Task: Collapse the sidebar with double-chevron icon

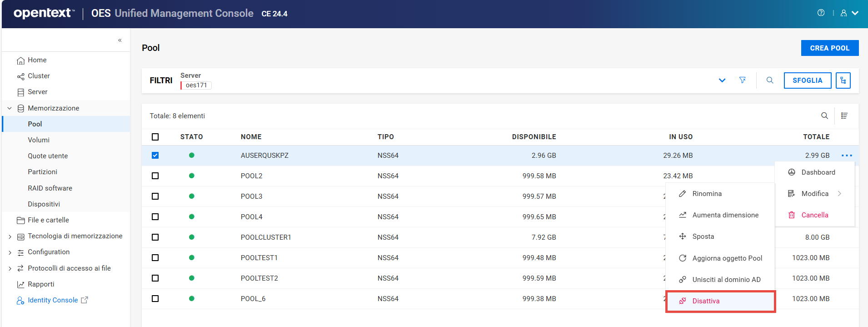Action: pos(120,40)
